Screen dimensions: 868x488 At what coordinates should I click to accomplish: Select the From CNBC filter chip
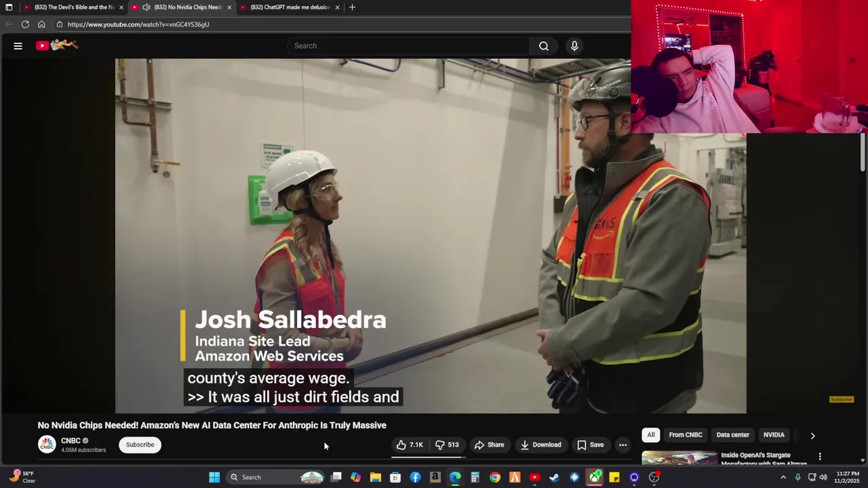pos(686,435)
